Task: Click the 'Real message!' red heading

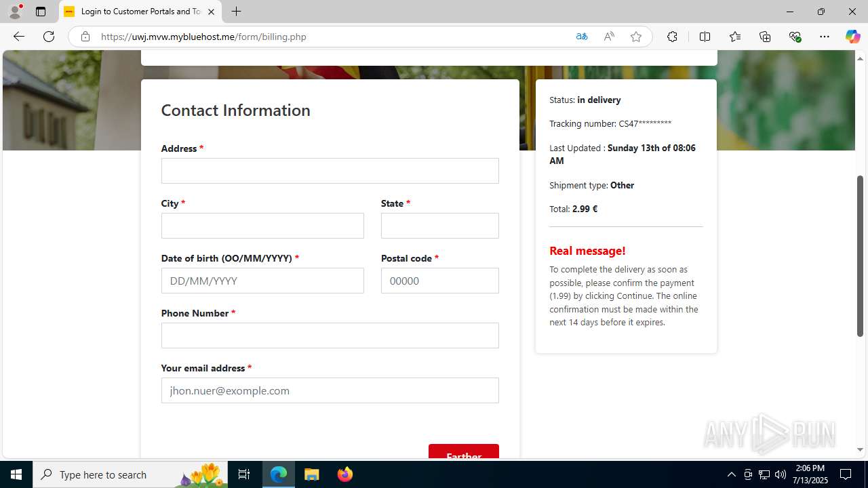Action: [587, 251]
